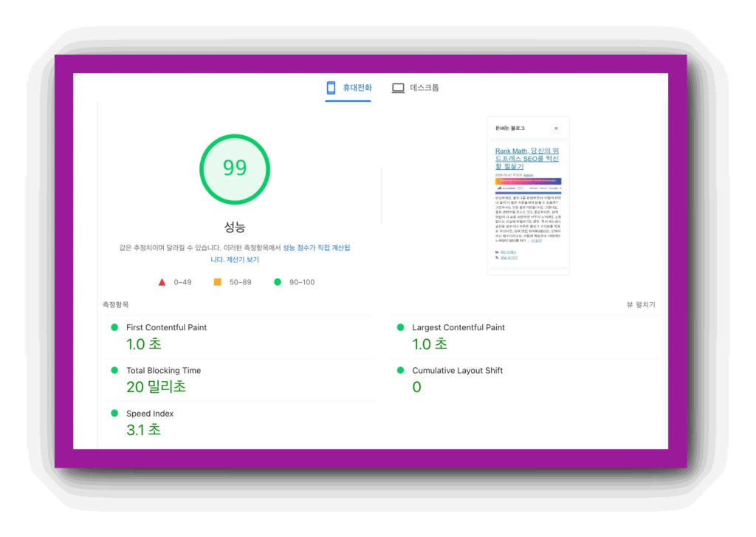The width and height of the screenshot is (756, 537).
Task: Click the green dot beside Total Blocking Time
Action: click(x=114, y=370)
